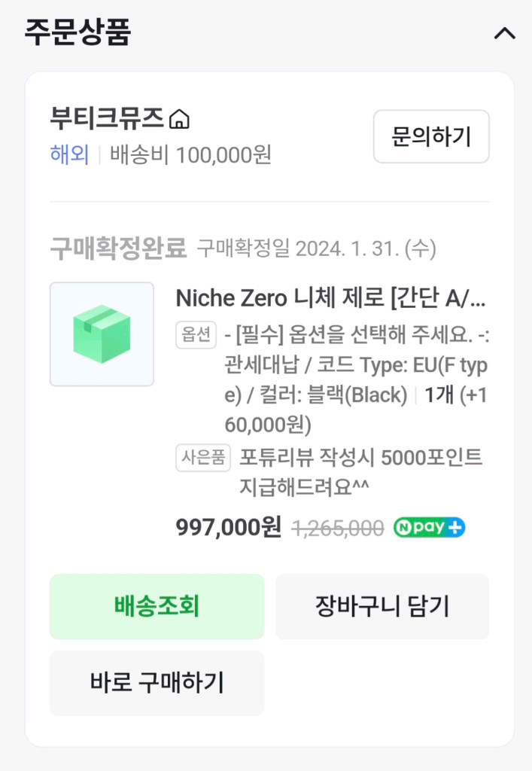Track delivery with the 배송조회 button

coord(157,607)
